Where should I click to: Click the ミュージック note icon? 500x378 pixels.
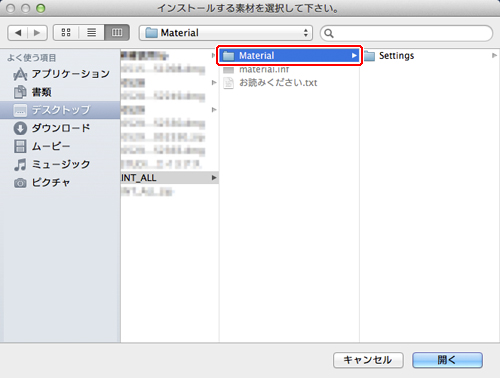pyautogui.click(x=20, y=164)
